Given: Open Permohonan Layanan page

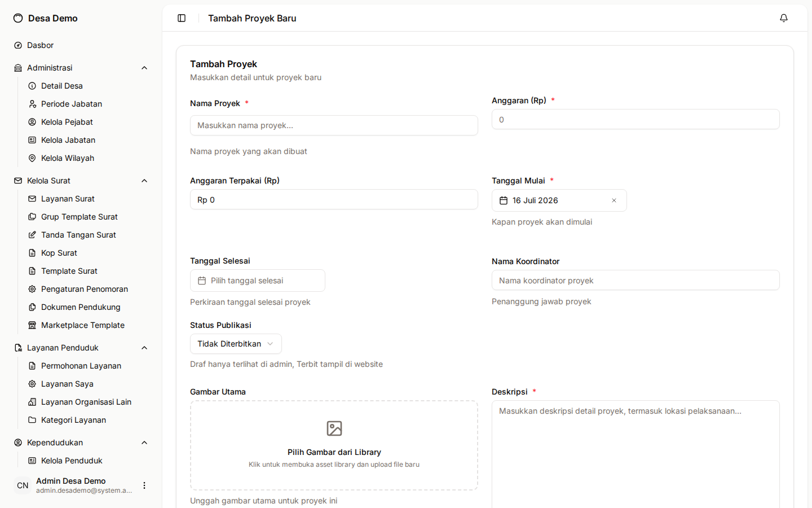Looking at the screenshot, I should pyautogui.click(x=88, y=366).
